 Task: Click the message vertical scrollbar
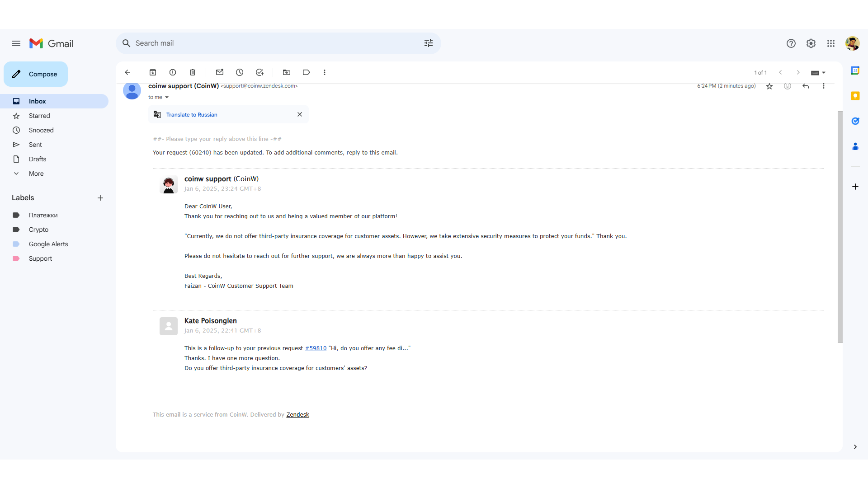pyautogui.click(x=840, y=227)
